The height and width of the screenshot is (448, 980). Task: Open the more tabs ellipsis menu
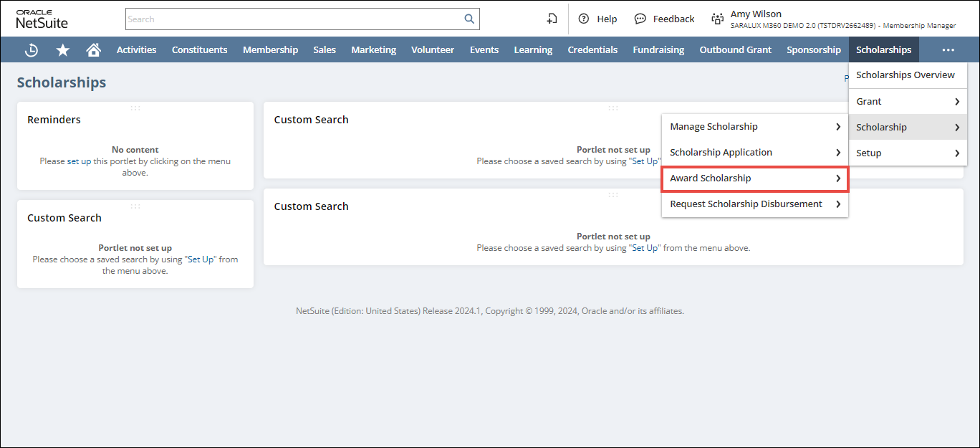tap(948, 50)
